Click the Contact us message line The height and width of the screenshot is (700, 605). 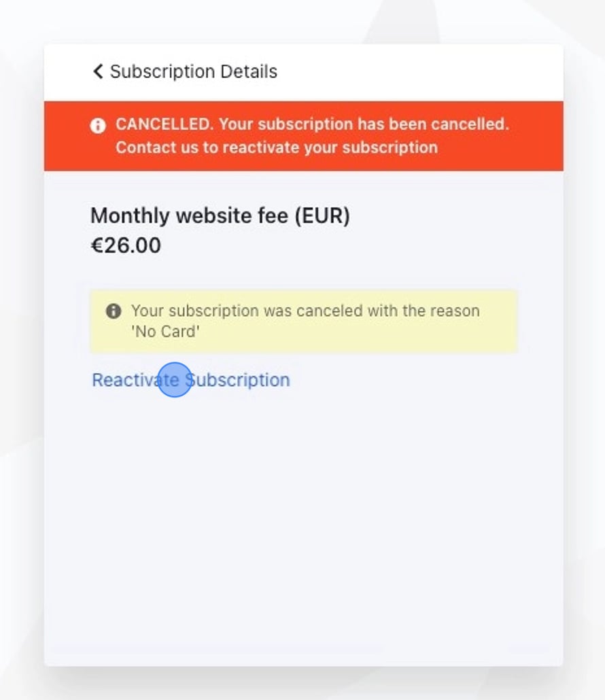pyautogui.click(x=275, y=147)
